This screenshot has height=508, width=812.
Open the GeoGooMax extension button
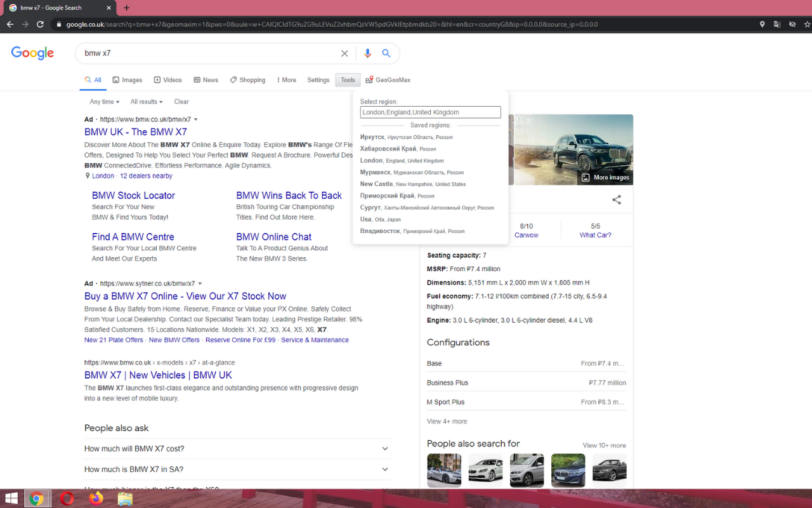(388, 80)
